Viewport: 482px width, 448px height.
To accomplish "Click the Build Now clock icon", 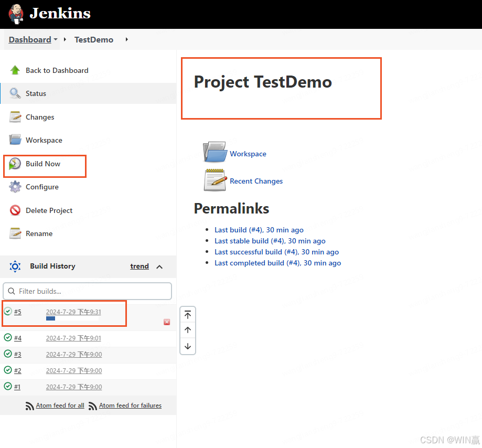I will pos(15,164).
